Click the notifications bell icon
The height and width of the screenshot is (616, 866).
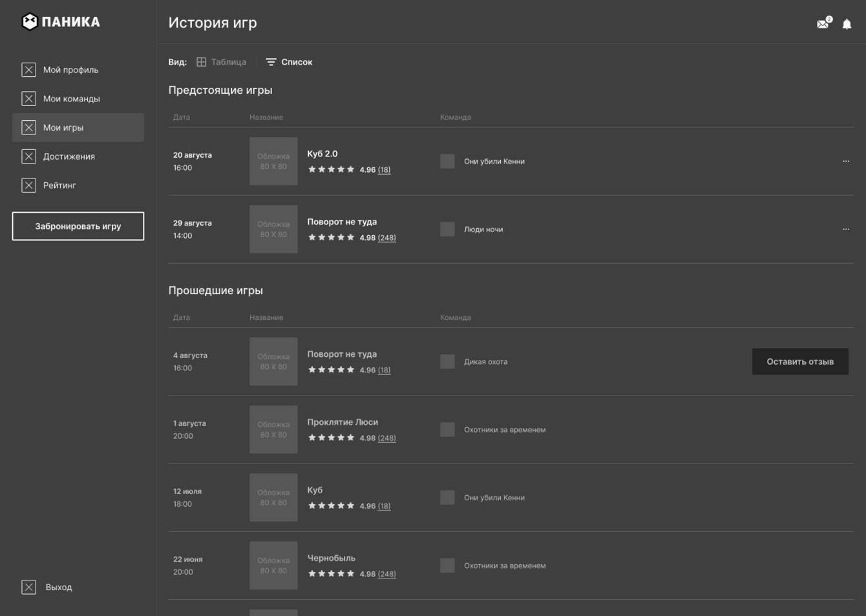coord(847,24)
